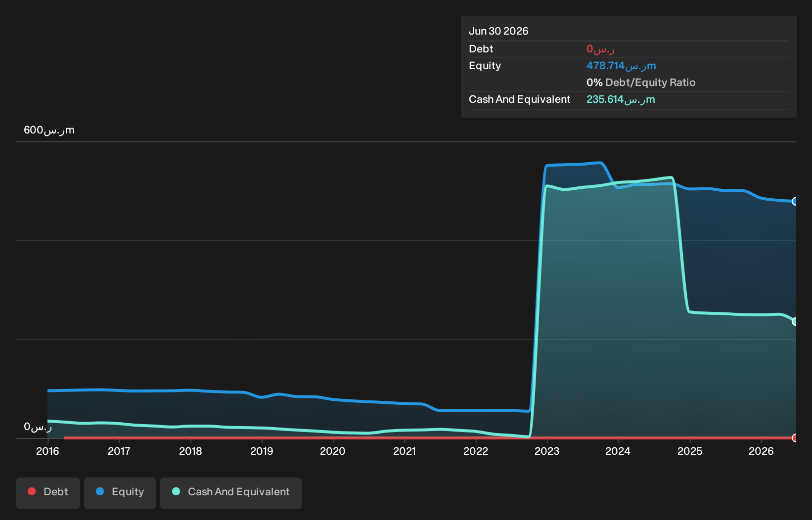Image resolution: width=812 pixels, height=520 pixels.
Task: Click the blue Equity endpoint marker
Action: click(795, 201)
